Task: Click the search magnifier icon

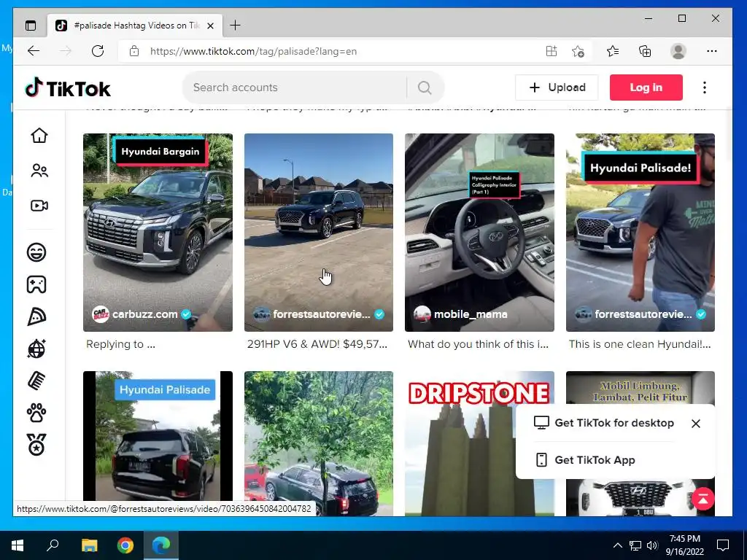Action: click(425, 87)
